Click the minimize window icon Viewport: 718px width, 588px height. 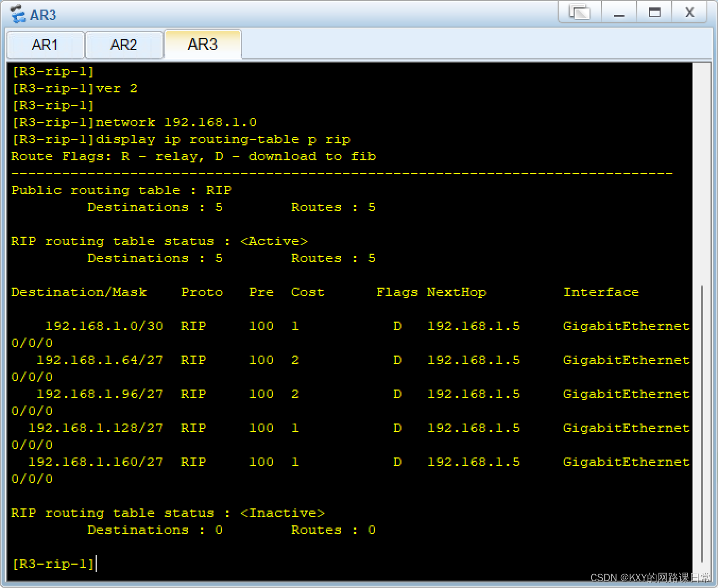619,12
